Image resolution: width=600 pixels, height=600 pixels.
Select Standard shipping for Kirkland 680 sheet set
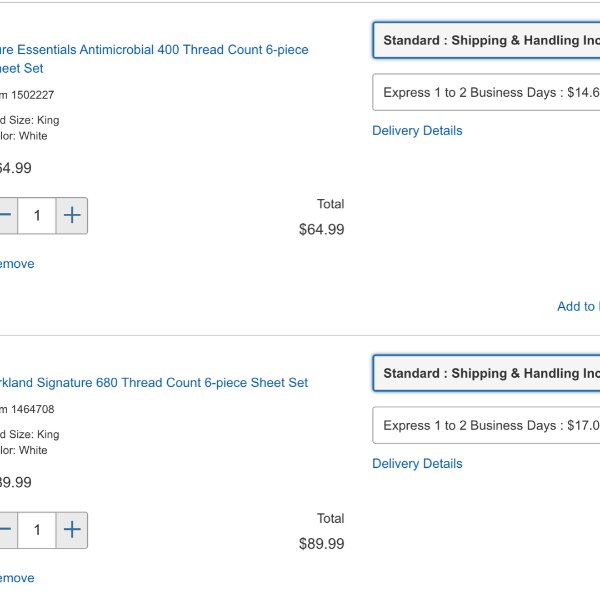(x=486, y=373)
